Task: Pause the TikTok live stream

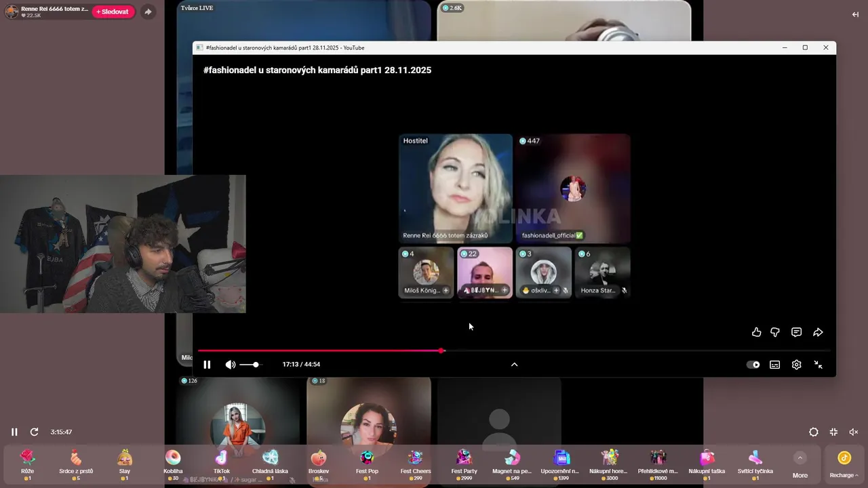Action: (x=14, y=432)
